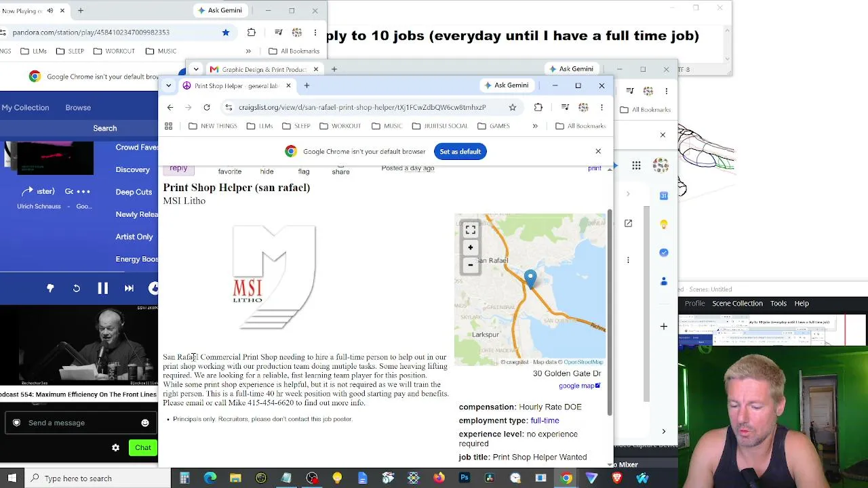Click the MSI Litho logo image
Viewport: 868px width, 488px height.
point(274,277)
